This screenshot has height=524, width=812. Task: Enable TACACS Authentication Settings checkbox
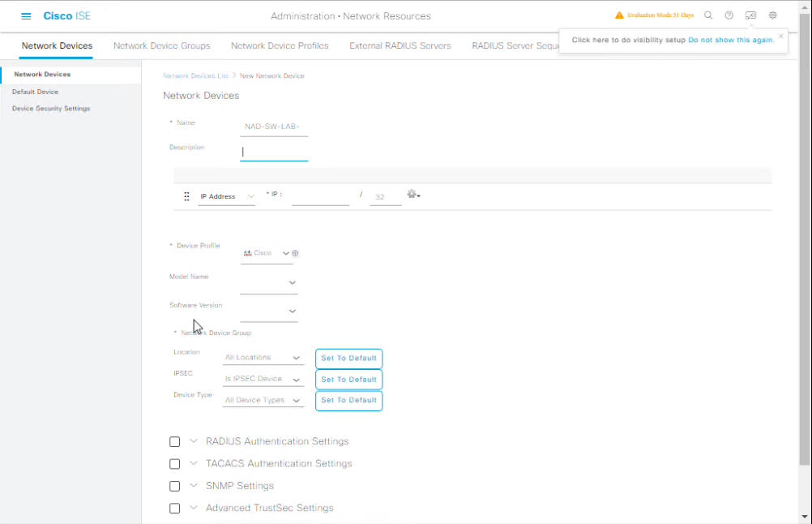(174, 464)
